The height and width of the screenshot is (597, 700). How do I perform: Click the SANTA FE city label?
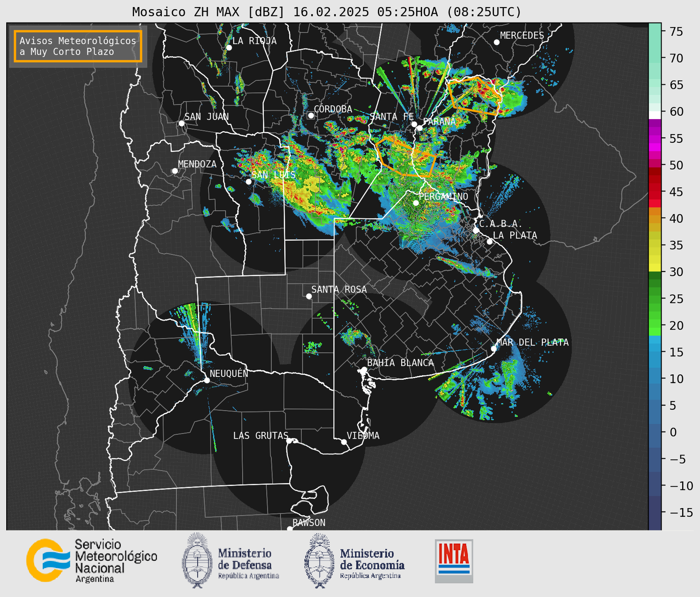(392, 117)
